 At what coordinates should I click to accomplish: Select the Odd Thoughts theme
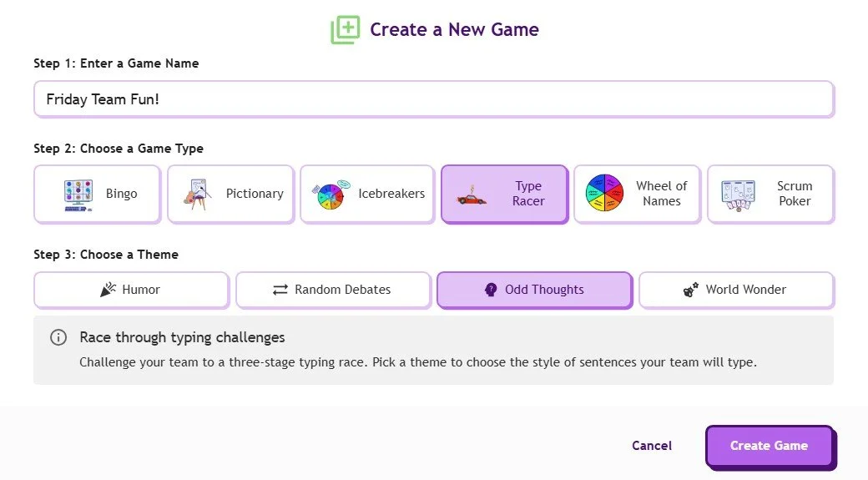pyautogui.click(x=535, y=290)
